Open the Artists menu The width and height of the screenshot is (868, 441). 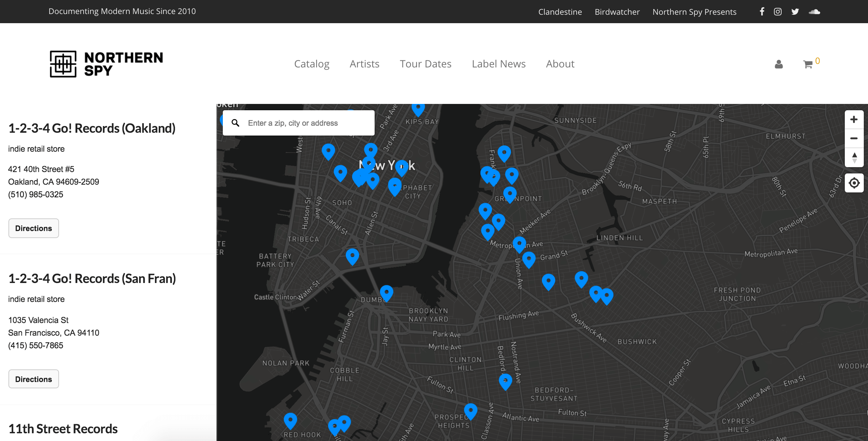364,64
